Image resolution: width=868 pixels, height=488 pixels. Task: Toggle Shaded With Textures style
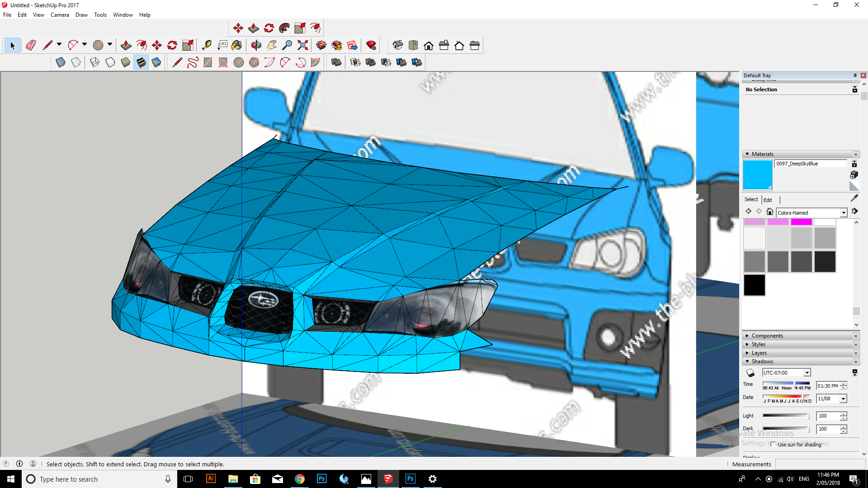pyautogui.click(x=141, y=62)
